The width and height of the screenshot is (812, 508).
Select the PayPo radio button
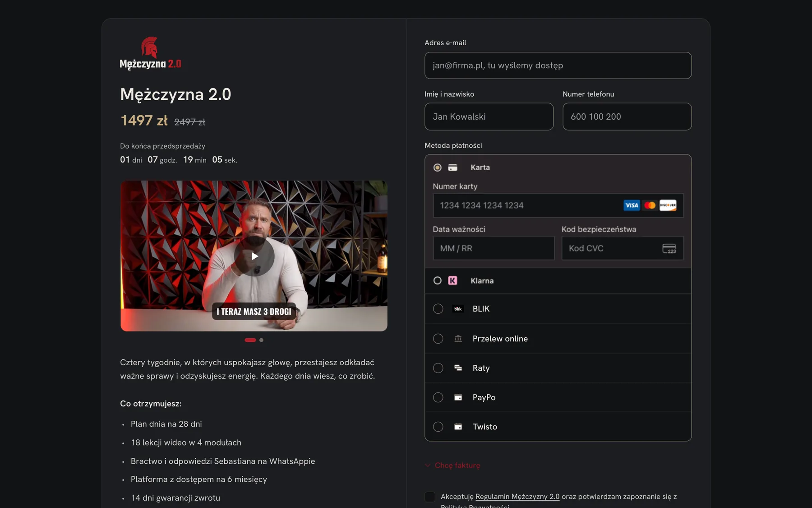click(438, 397)
